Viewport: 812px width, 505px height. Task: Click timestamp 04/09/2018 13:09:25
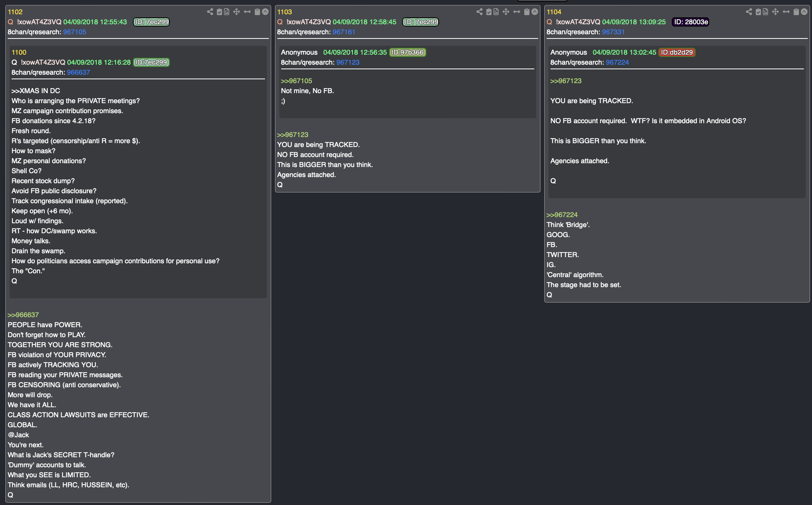[634, 22]
